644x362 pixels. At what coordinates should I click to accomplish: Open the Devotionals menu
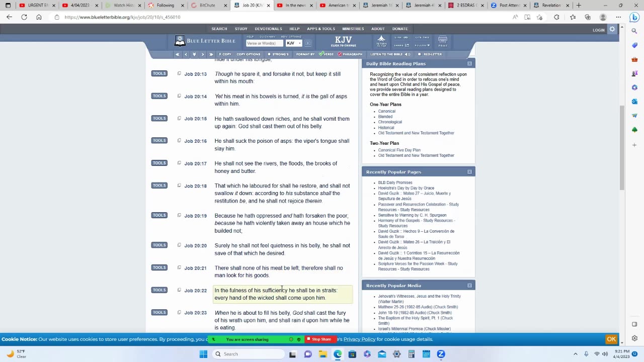tap(268, 29)
